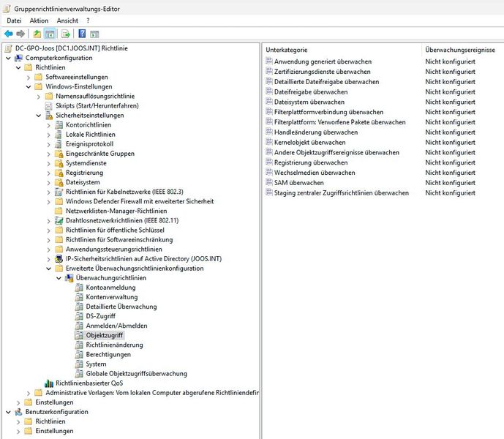504x439 pixels.
Task: Open the Aktion menu
Action: pos(39,20)
